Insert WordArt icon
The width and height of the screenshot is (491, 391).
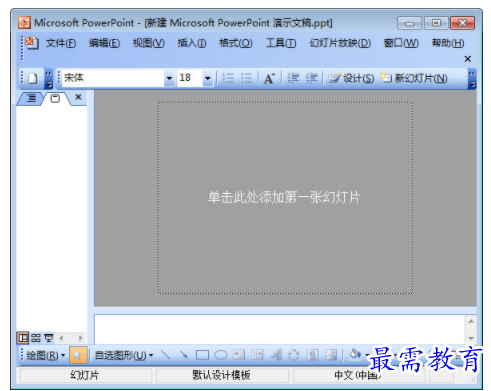tap(276, 355)
